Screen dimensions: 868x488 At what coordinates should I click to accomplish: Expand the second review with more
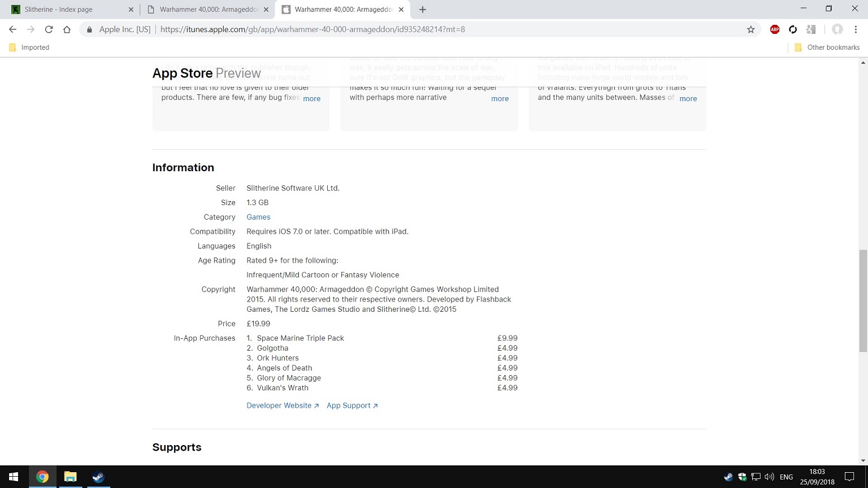click(500, 98)
